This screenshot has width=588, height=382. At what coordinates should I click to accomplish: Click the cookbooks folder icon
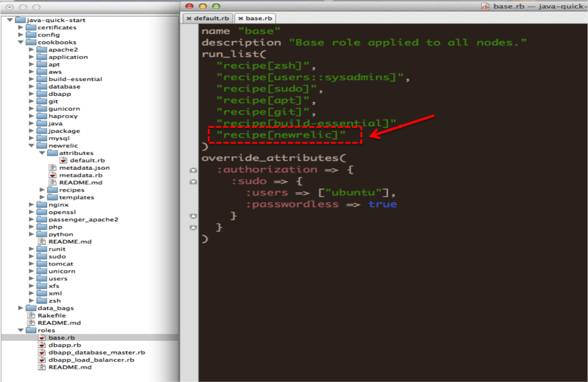(x=32, y=42)
